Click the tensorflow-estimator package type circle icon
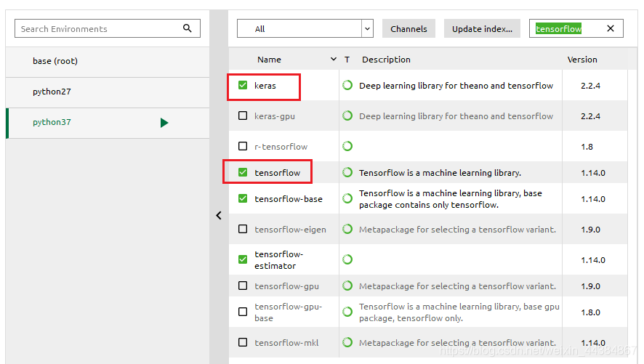Image resolution: width=644 pixels, height=364 pixels. point(347,259)
